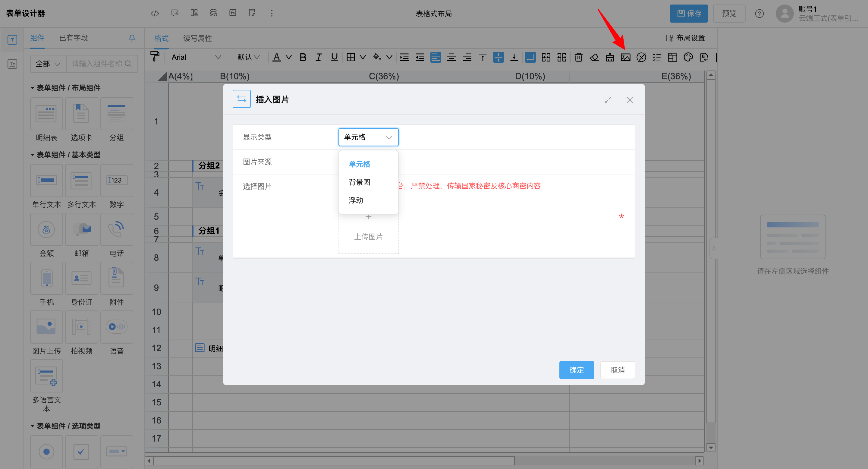Switch to the 已有字段 tab
This screenshot has width=868, height=469.
click(x=74, y=38)
